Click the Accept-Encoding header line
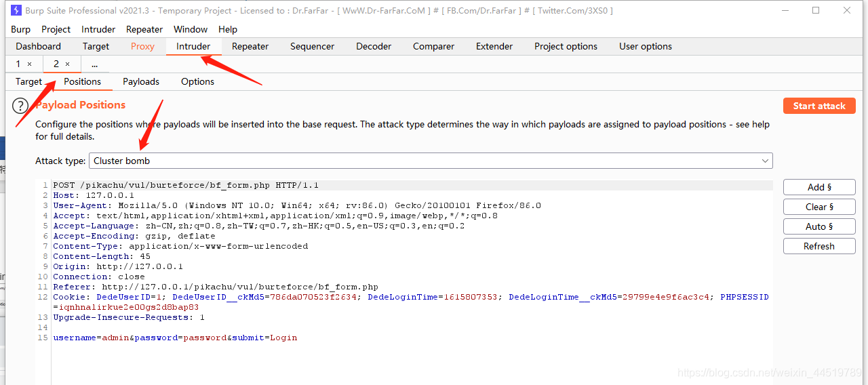Screen dimensions: 868x385 [x=134, y=236]
